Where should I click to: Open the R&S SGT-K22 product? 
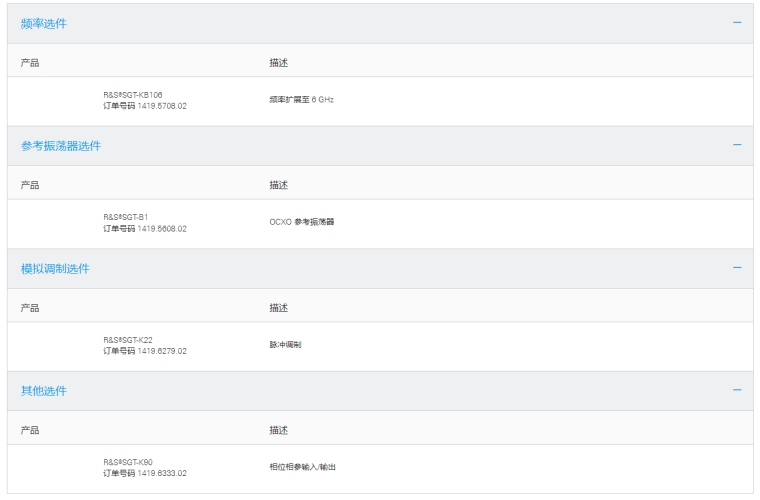pos(128,339)
